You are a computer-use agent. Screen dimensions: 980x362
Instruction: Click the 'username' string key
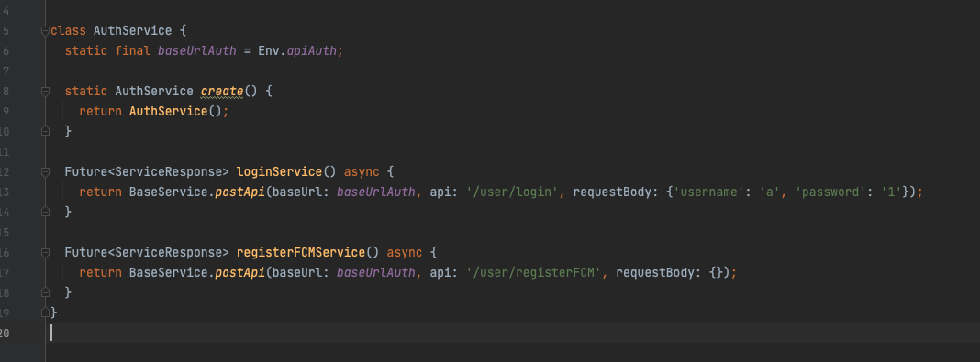(x=708, y=192)
